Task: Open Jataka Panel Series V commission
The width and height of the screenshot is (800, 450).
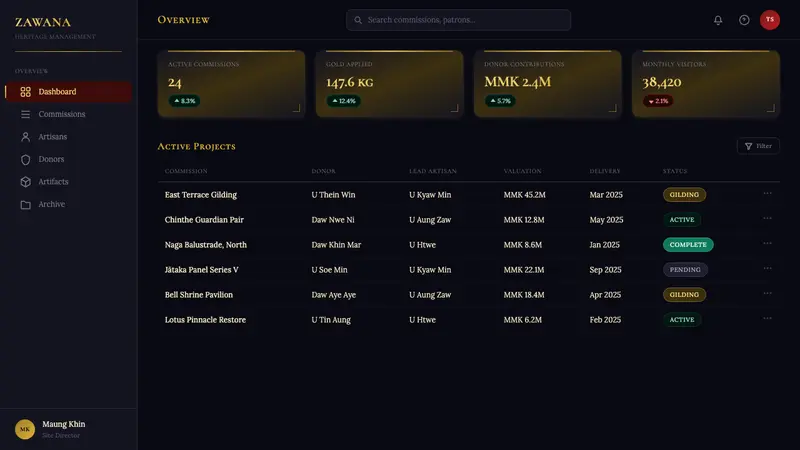Action: pos(202,269)
